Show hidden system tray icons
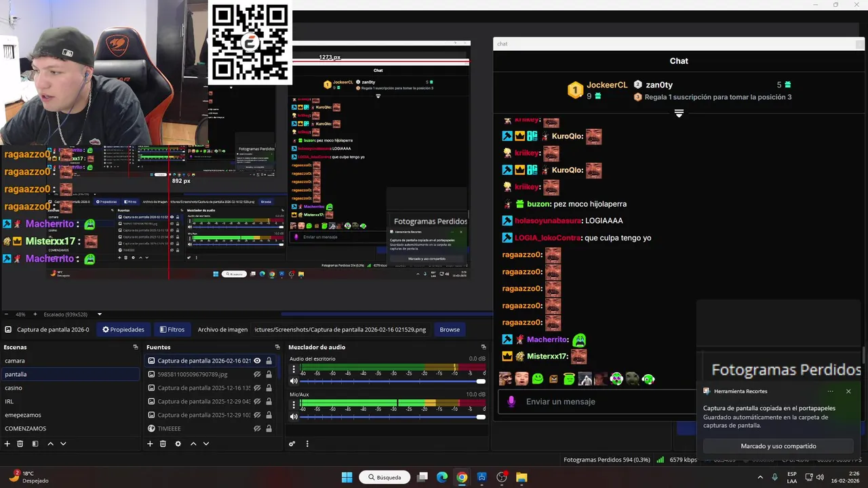The width and height of the screenshot is (868, 488). 759,477
